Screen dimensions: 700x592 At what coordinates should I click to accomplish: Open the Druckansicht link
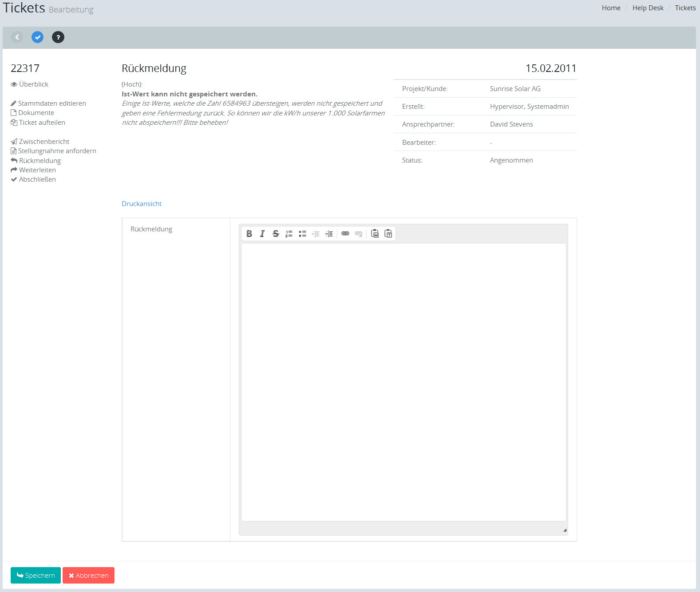pyautogui.click(x=142, y=204)
